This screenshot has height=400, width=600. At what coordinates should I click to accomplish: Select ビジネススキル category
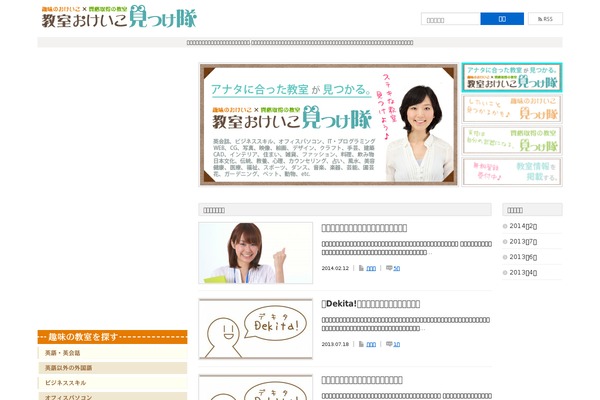click(x=112, y=383)
